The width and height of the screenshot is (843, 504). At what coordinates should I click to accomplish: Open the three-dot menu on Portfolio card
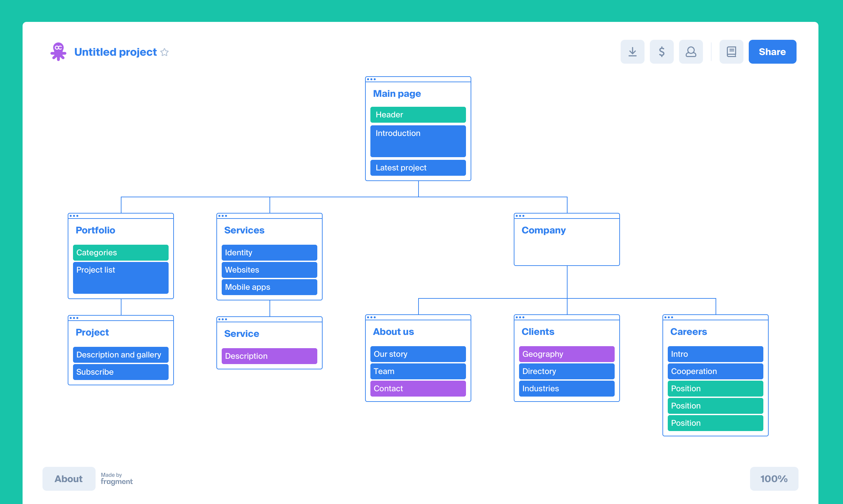point(74,216)
